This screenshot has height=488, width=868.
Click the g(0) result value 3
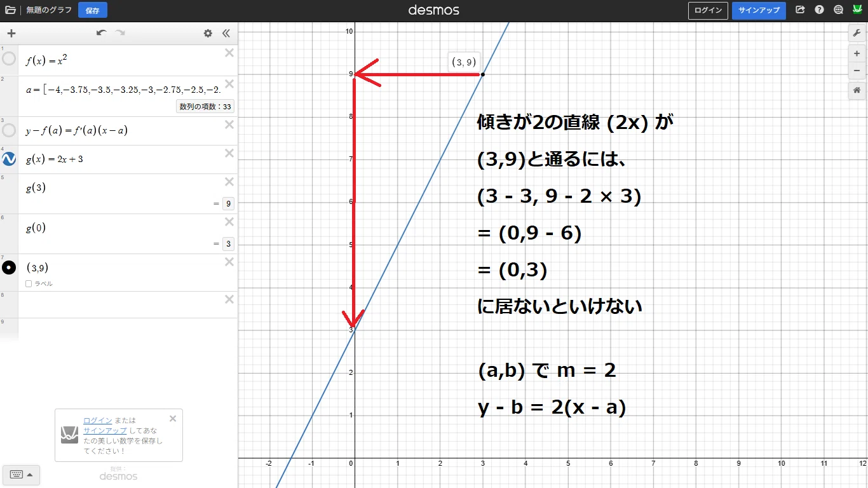(x=228, y=244)
